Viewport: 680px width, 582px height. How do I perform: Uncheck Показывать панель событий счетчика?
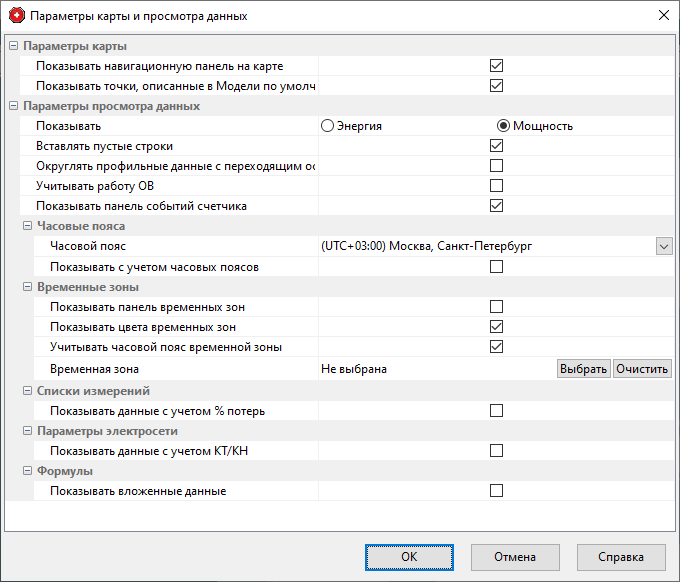(496, 206)
